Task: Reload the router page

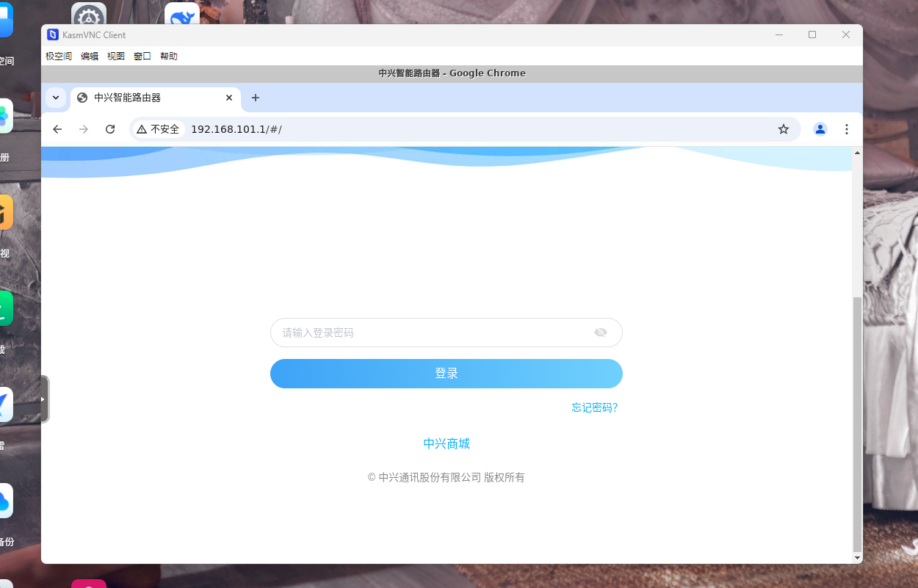Action: 110,129
